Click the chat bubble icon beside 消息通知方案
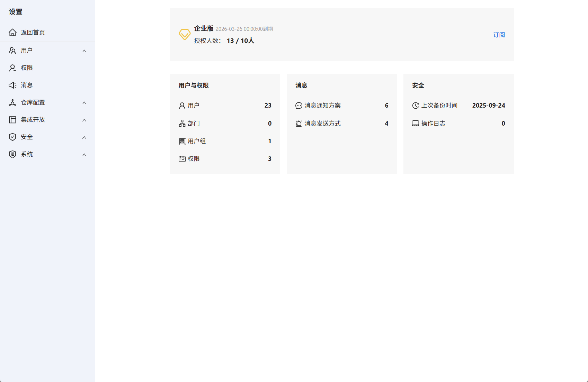Viewport: 588px width, 382px height. 299,106
